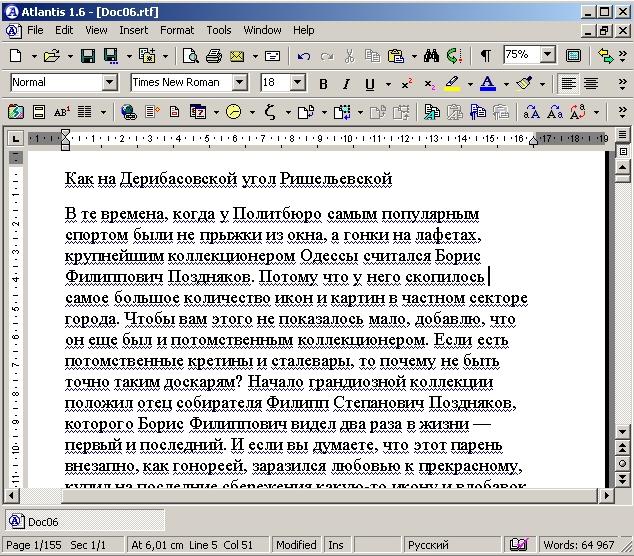Click the Words: 64 967 counter
This screenshot has width=634, height=556.
click(578, 545)
